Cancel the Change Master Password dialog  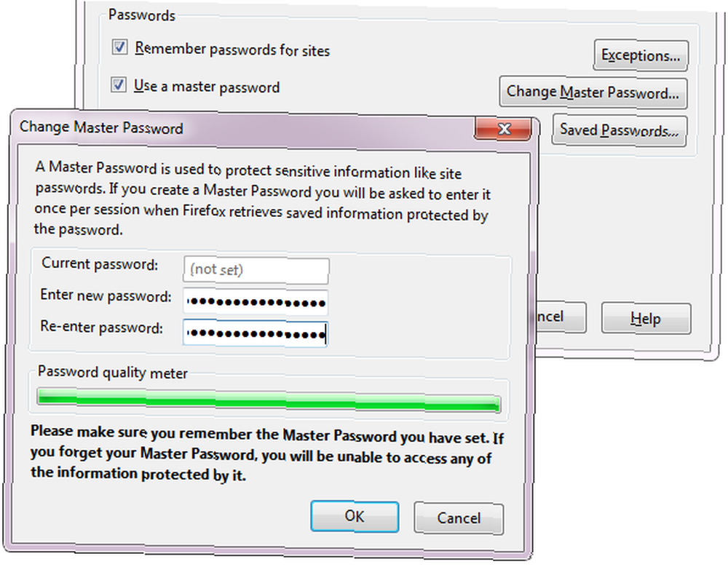[x=458, y=518]
